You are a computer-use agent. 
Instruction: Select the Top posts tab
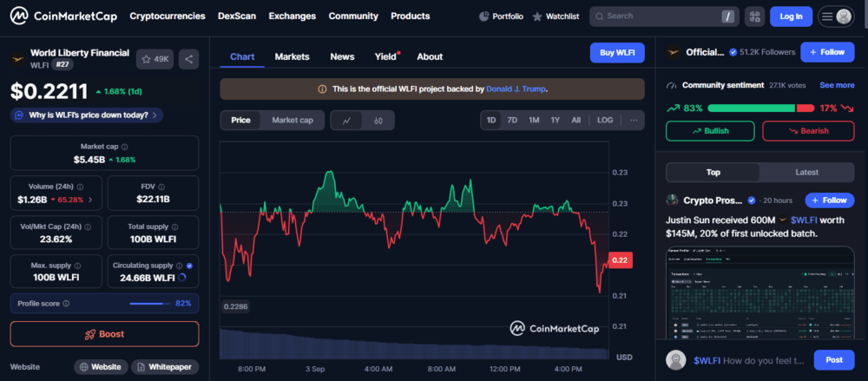pyautogui.click(x=713, y=172)
